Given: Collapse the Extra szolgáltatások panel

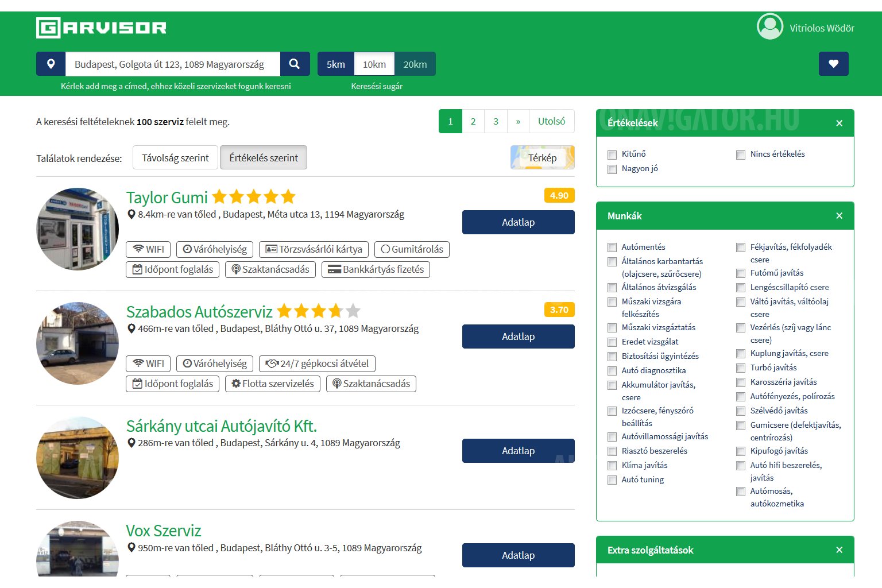Looking at the screenshot, I should 839,550.
